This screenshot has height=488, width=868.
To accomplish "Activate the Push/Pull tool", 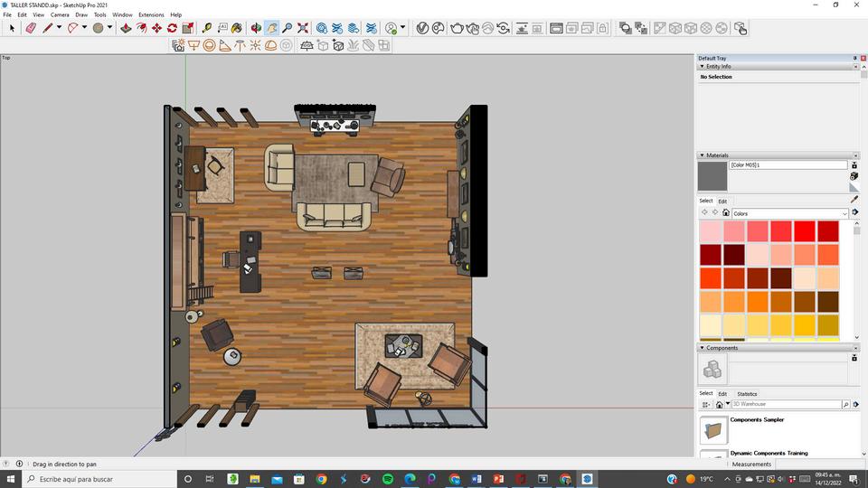I will (126, 28).
